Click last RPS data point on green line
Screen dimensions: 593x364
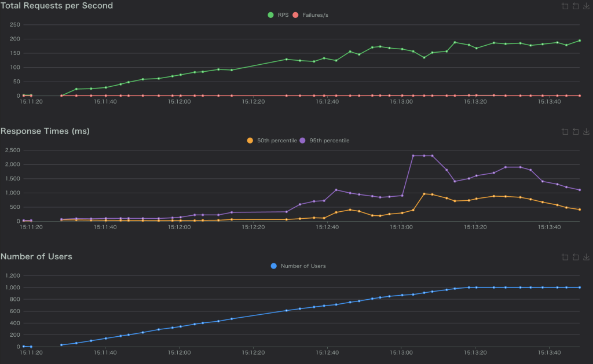580,41
